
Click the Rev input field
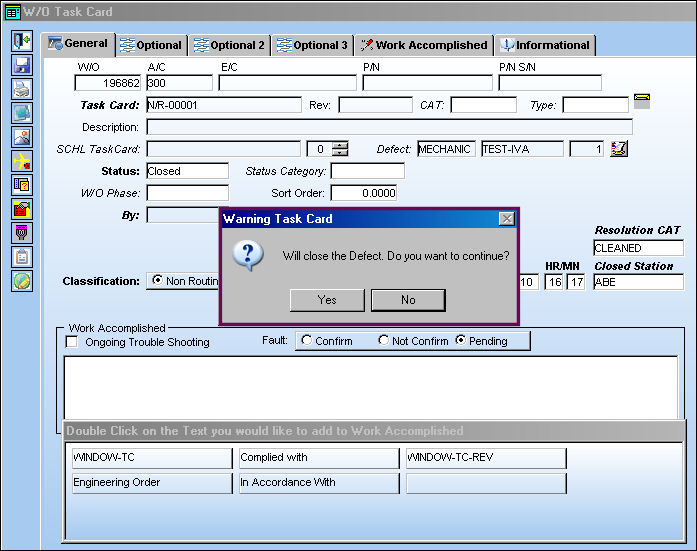tap(376, 105)
